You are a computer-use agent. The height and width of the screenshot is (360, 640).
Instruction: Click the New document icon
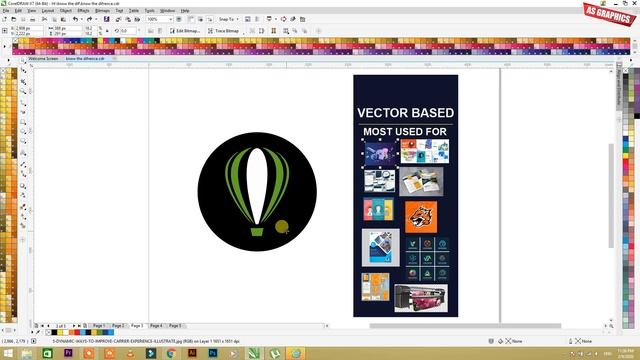(x=4, y=19)
